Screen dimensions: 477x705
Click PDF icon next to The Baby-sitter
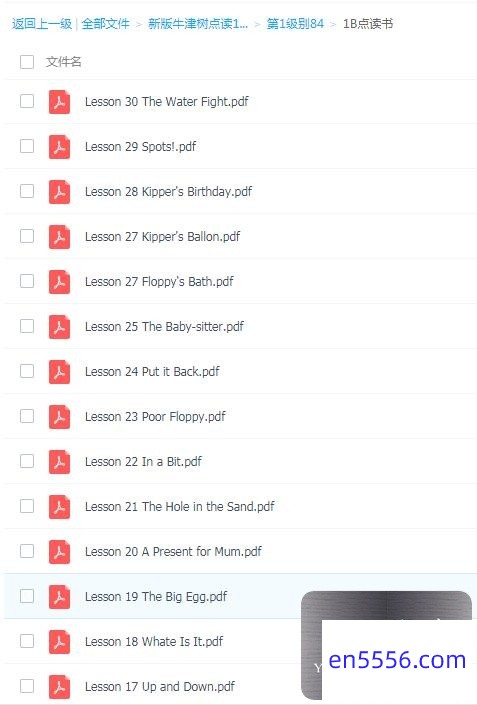pos(59,326)
